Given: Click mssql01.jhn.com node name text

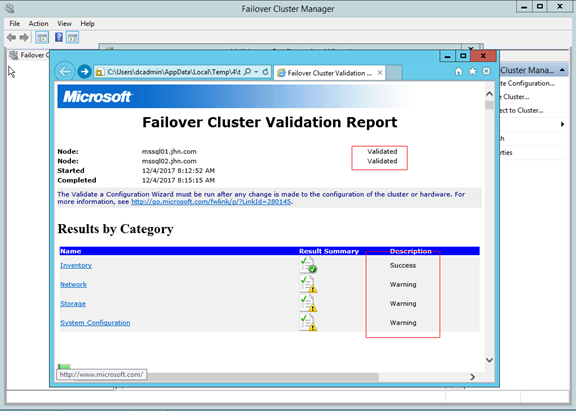Looking at the screenshot, I should tap(169, 151).
